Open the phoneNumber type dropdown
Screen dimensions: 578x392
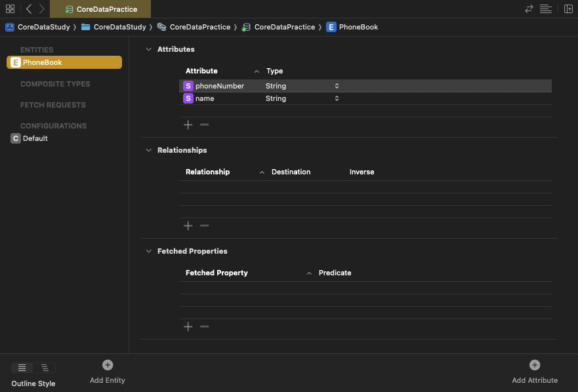tap(337, 86)
